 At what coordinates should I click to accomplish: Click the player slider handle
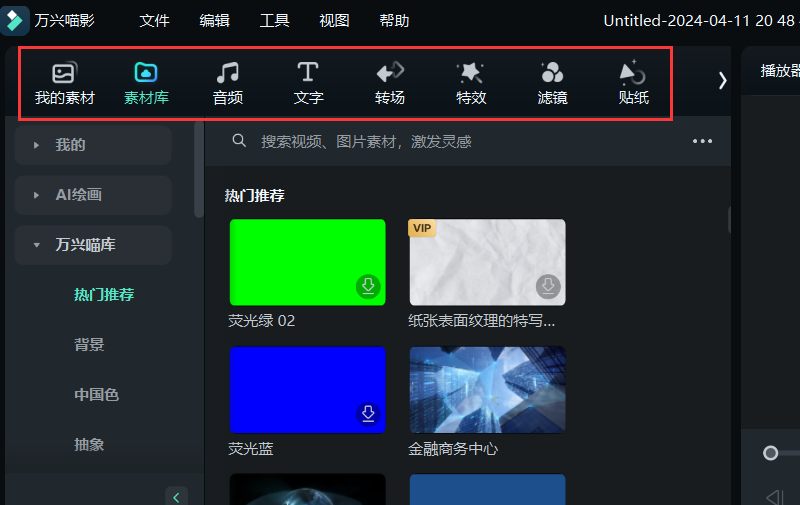tap(770, 453)
